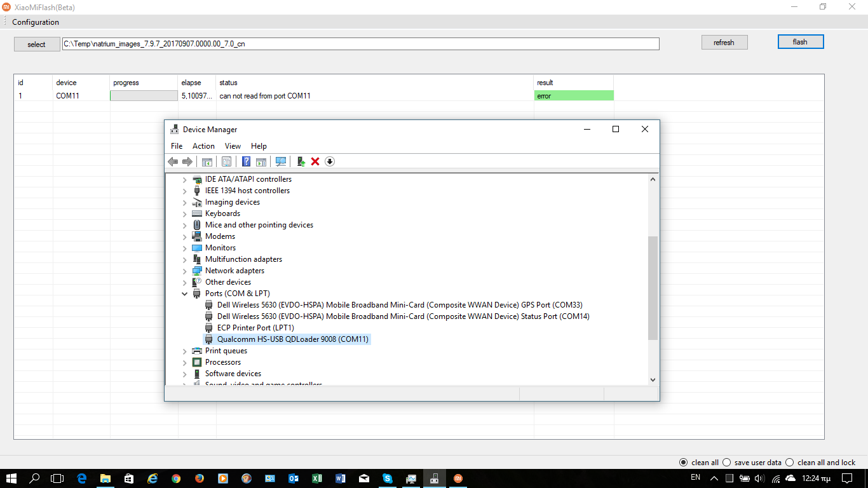This screenshot has height=488, width=868.
Task: Select the "clean all" radio option
Action: [684, 463]
